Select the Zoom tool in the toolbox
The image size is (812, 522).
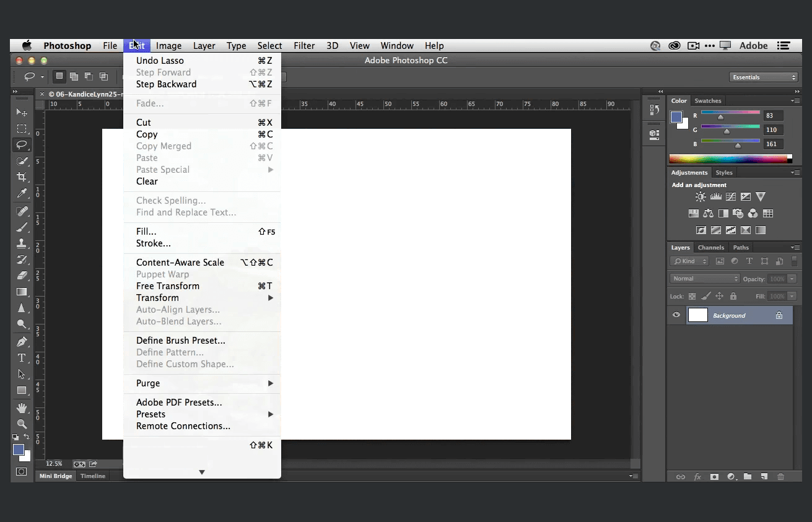(x=22, y=424)
